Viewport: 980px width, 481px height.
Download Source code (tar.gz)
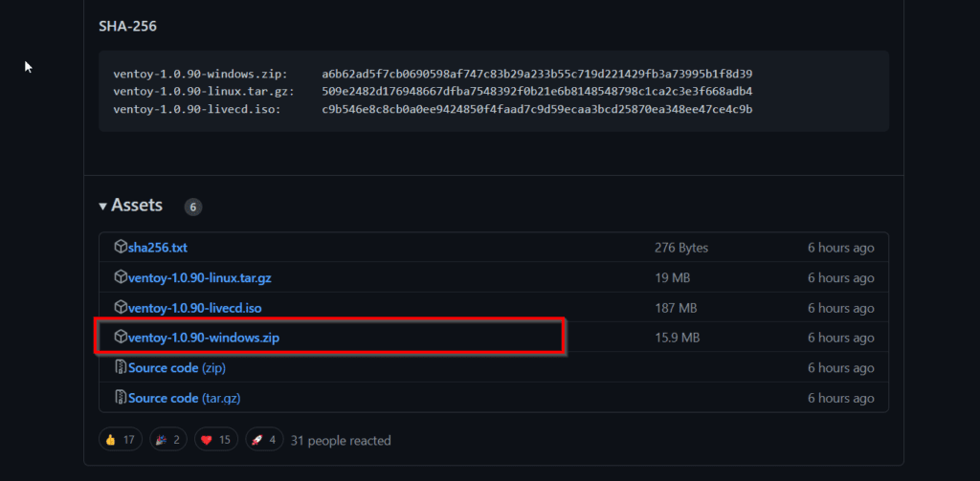coord(185,398)
